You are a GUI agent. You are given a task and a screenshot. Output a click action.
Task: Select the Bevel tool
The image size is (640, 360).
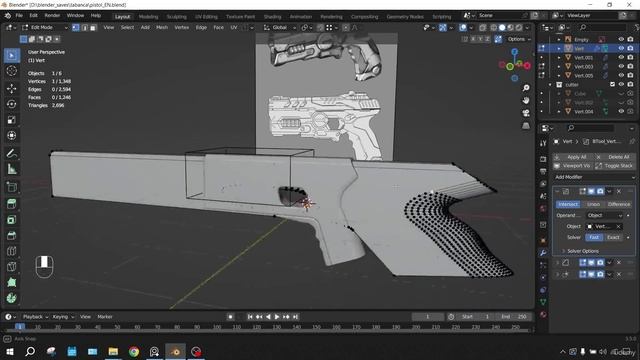[x=12, y=236]
